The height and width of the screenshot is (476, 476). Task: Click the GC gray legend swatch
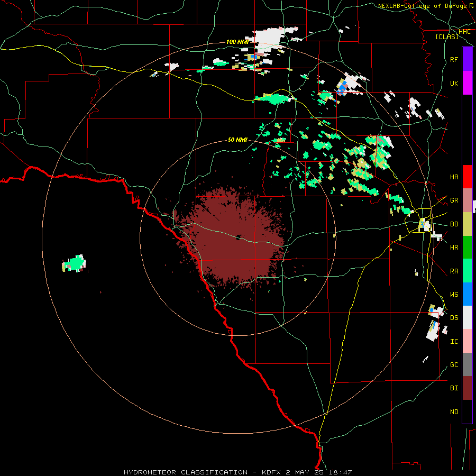467,364
